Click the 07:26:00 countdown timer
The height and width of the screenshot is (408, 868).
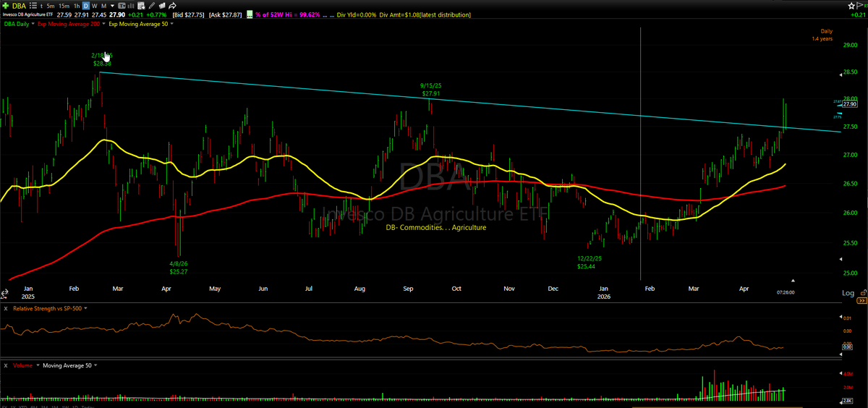[x=786, y=292]
